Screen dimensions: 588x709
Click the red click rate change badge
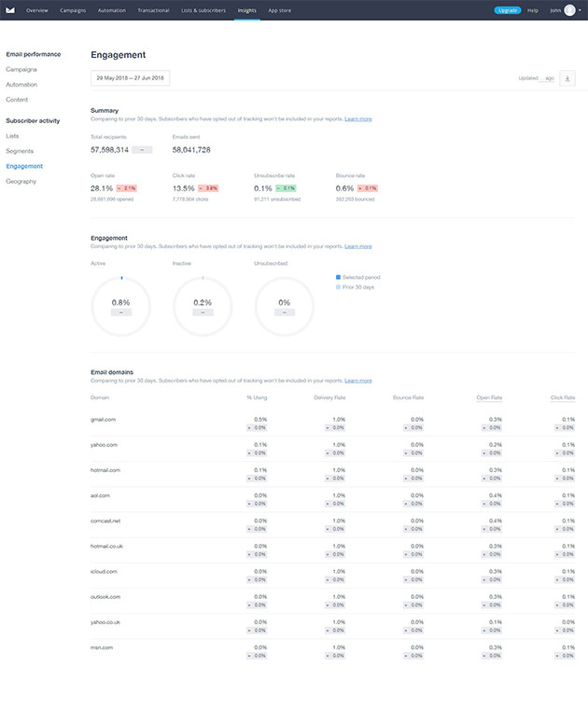(208, 188)
